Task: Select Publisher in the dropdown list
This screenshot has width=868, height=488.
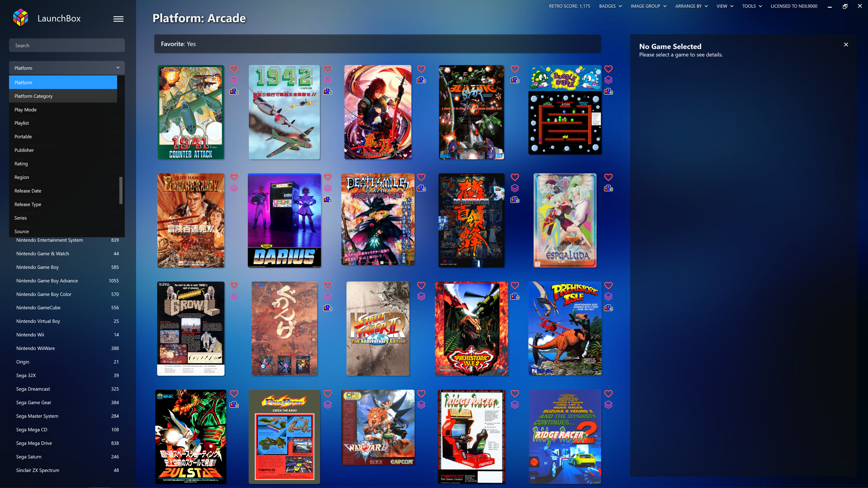Action: [63, 150]
